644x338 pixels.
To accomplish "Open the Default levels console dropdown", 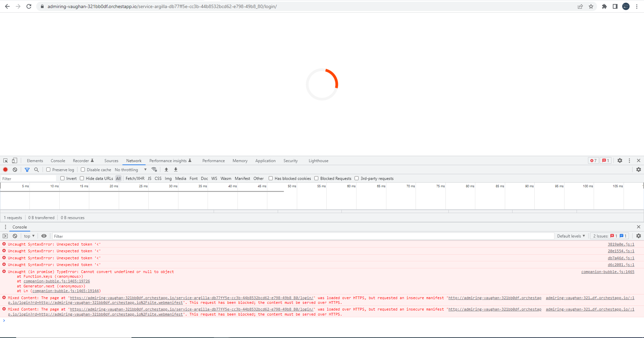I will (571, 236).
